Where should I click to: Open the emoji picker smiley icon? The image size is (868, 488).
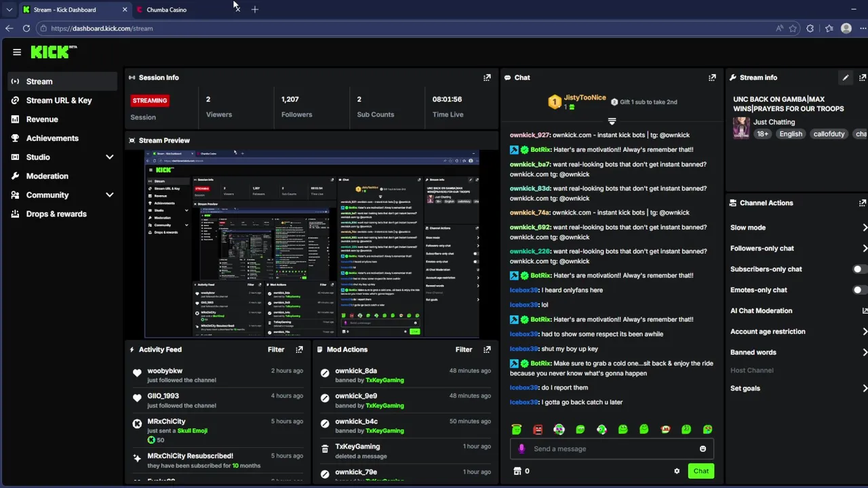703,449
